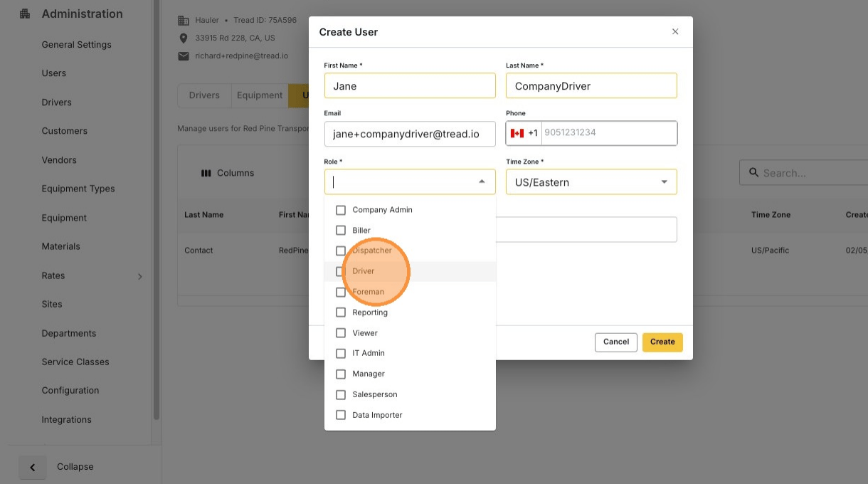Collapse the Role dropdown arrow
This screenshot has width=868, height=484.
click(482, 181)
